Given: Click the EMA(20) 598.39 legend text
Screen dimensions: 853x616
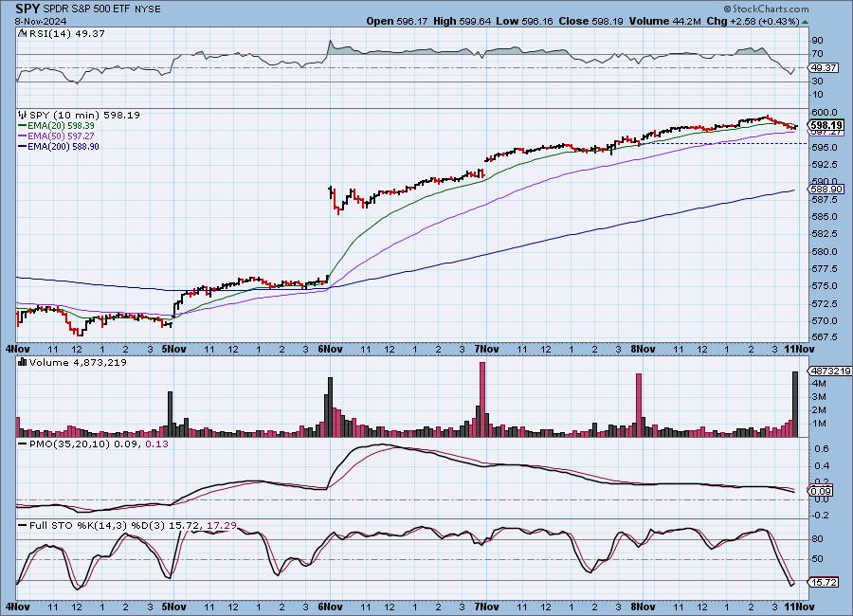Looking at the screenshot, I should pyautogui.click(x=61, y=126).
